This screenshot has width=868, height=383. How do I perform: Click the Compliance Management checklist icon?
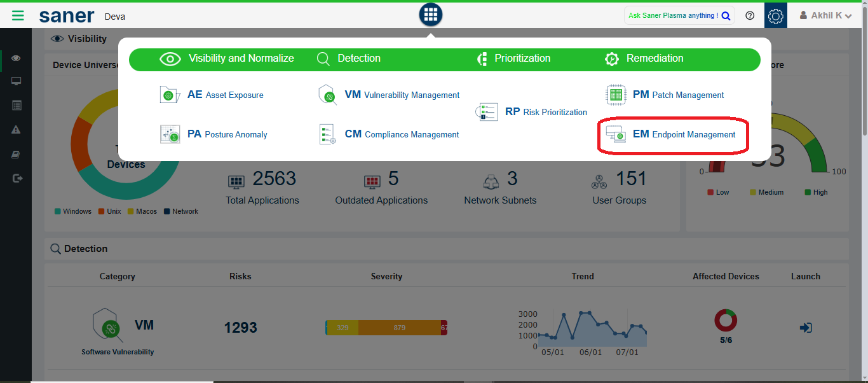[327, 134]
